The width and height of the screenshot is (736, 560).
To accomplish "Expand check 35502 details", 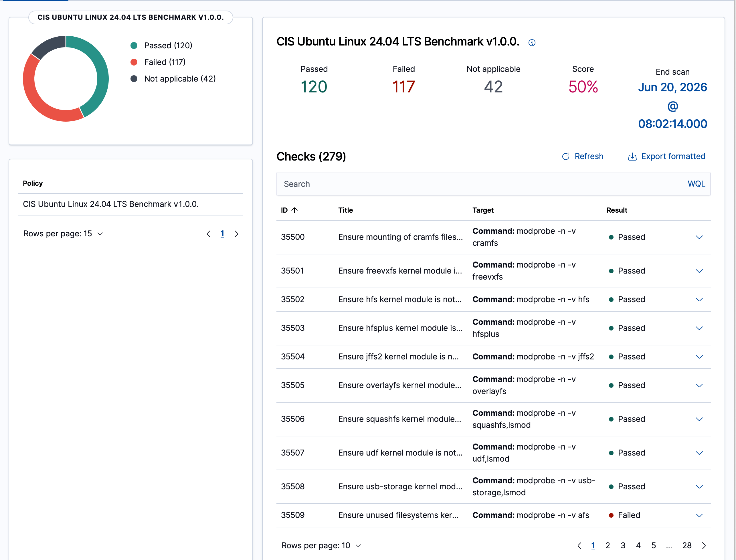I will [x=699, y=300].
